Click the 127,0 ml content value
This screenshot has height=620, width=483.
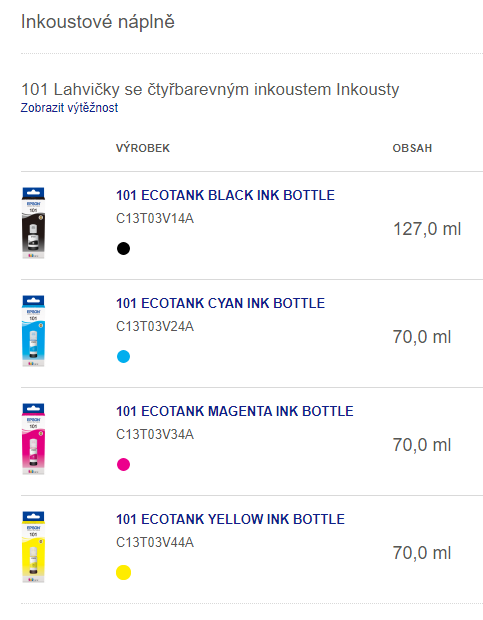tap(427, 229)
